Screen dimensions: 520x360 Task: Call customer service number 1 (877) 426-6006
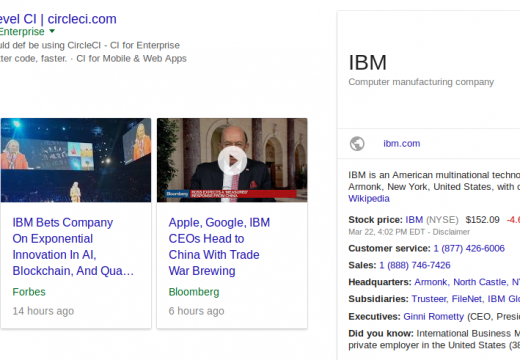[469, 249]
